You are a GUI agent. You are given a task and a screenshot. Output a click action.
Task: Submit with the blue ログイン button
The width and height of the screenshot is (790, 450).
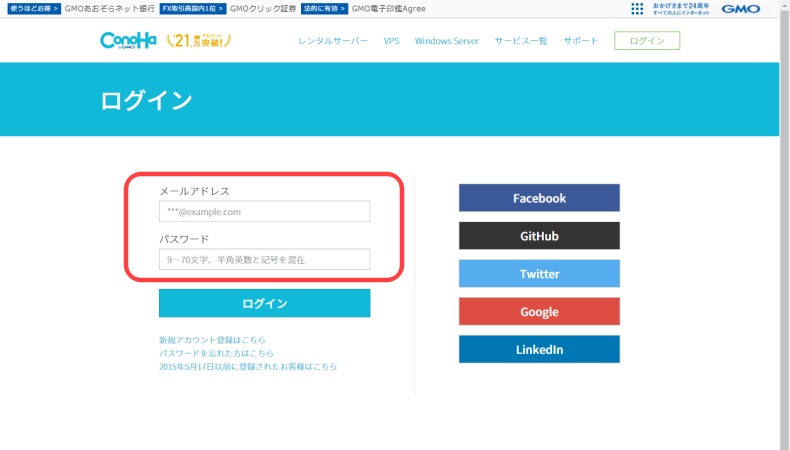coord(265,303)
